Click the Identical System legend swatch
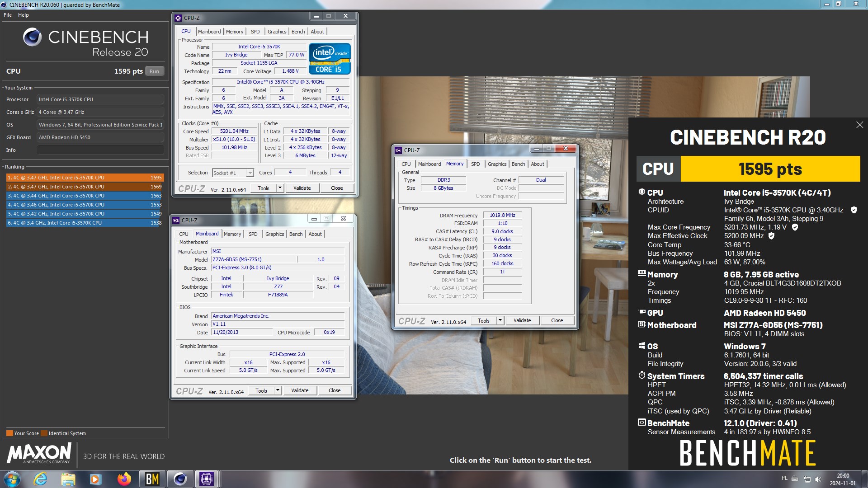Image resolution: width=868 pixels, height=488 pixels. pyautogui.click(x=44, y=433)
